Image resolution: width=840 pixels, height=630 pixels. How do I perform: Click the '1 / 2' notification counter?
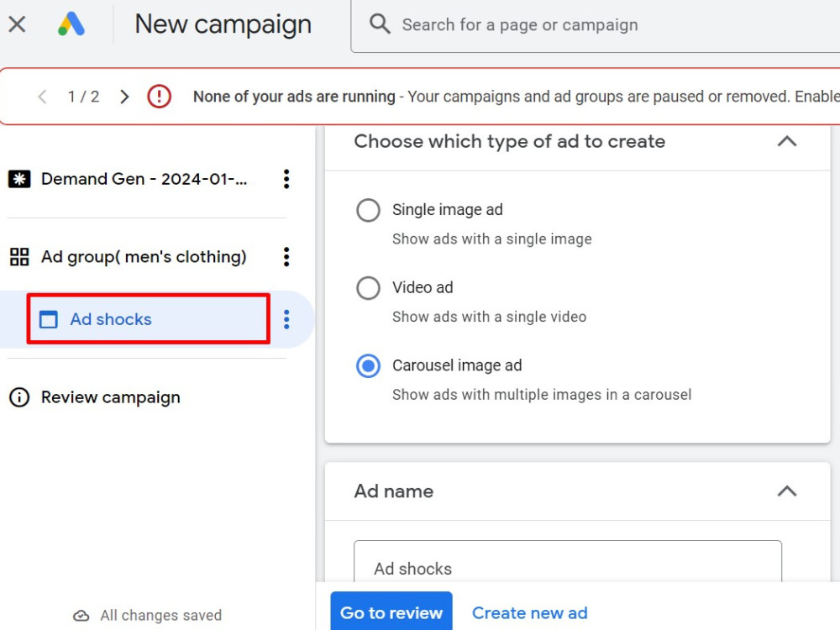click(x=83, y=97)
